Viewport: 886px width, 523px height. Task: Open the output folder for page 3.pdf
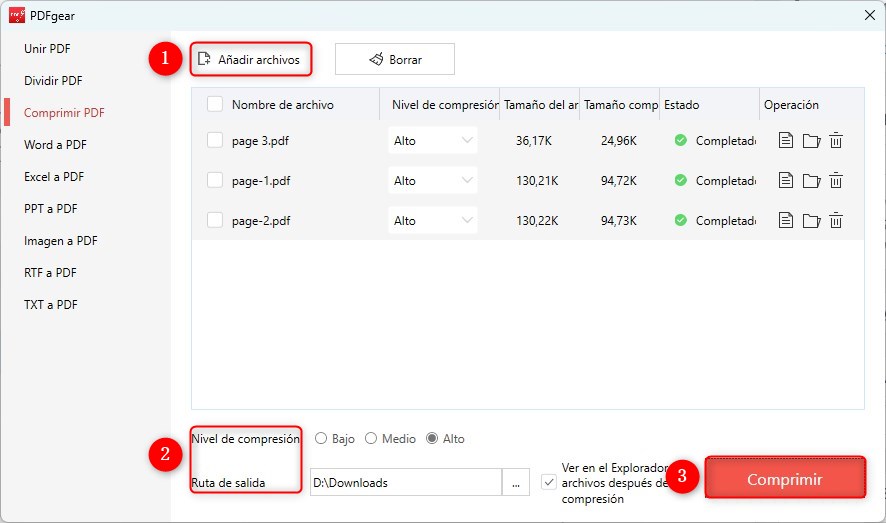(x=811, y=141)
